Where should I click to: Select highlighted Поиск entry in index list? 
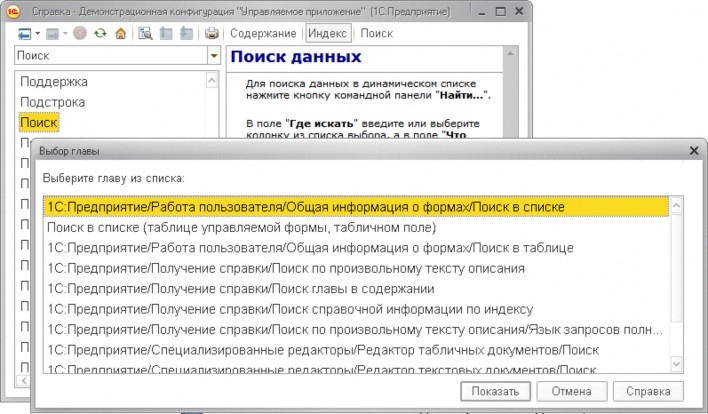tap(39, 122)
